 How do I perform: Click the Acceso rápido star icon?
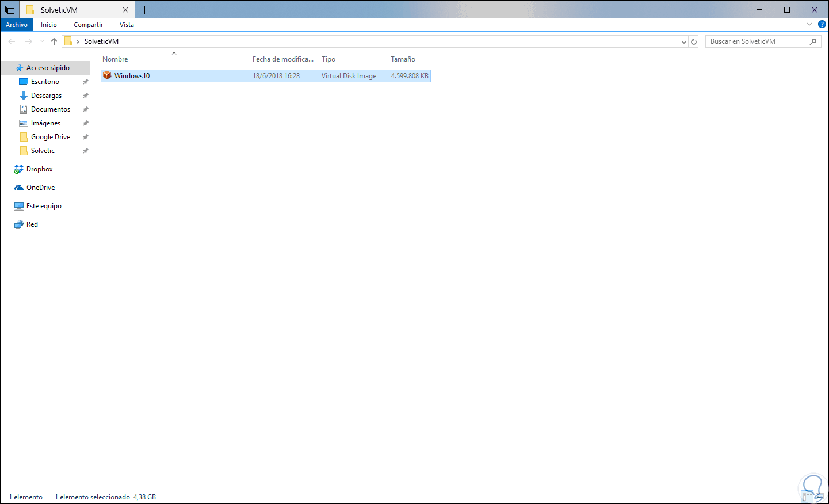click(x=19, y=68)
